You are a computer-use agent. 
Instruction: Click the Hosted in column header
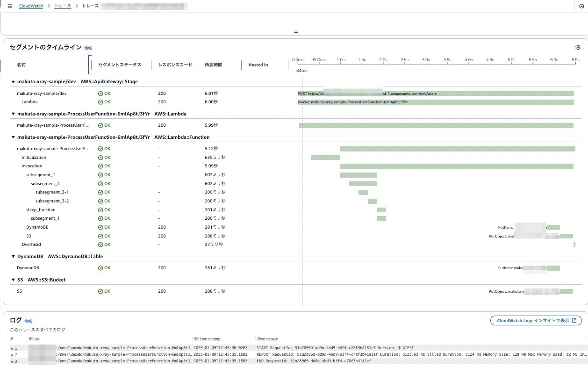pyautogui.click(x=258, y=65)
